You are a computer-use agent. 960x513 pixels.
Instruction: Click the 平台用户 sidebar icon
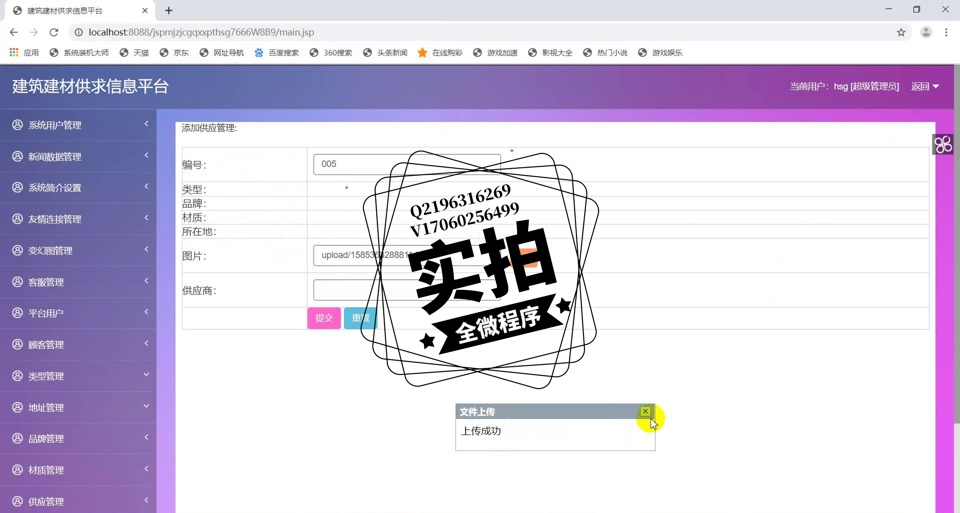pos(17,313)
